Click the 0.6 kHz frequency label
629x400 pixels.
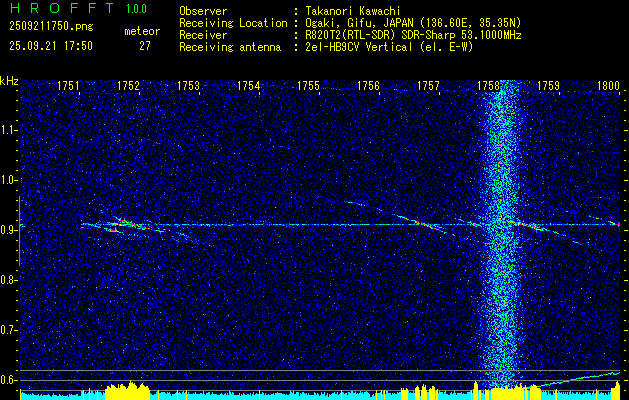coord(7,380)
